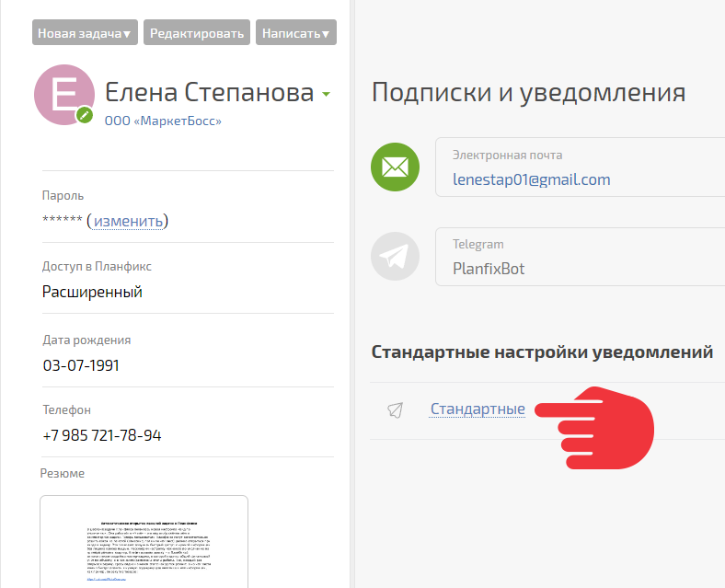Image resolution: width=725 pixels, height=588 pixels.
Task: Open the resume document thumbnail
Action: (x=144, y=542)
